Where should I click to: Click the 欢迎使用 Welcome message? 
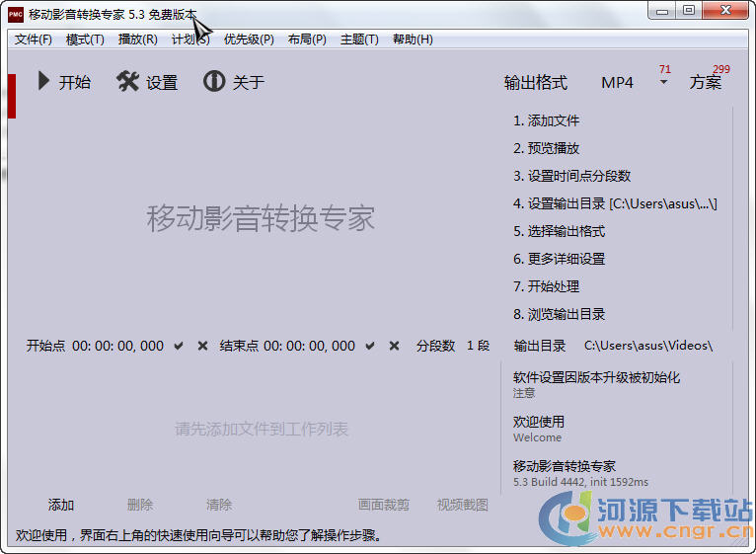[539, 429]
